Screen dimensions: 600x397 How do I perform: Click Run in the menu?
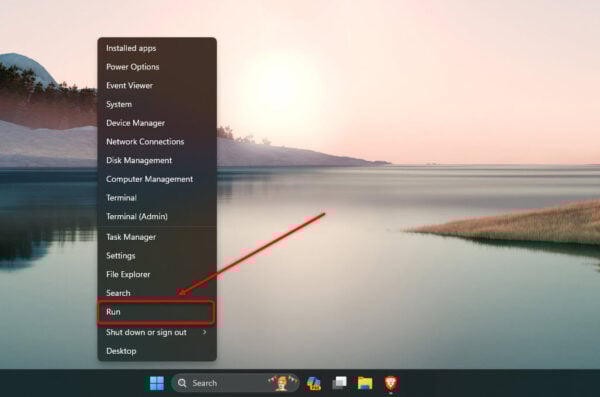(x=157, y=312)
